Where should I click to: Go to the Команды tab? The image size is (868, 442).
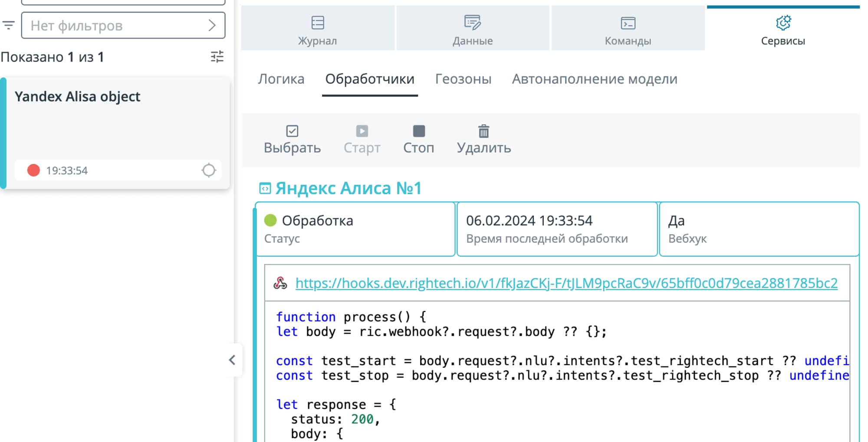pos(628,29)
